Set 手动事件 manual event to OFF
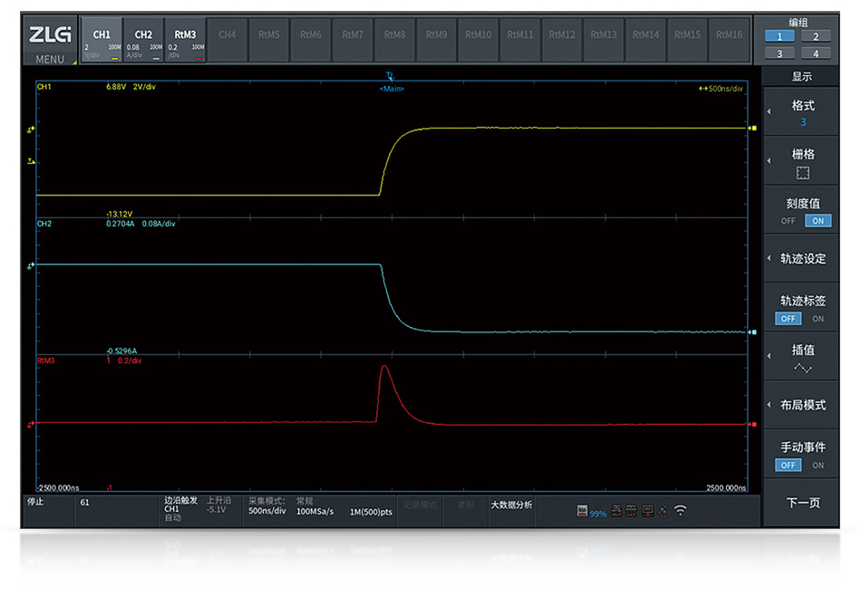 (x=788, y=465)
